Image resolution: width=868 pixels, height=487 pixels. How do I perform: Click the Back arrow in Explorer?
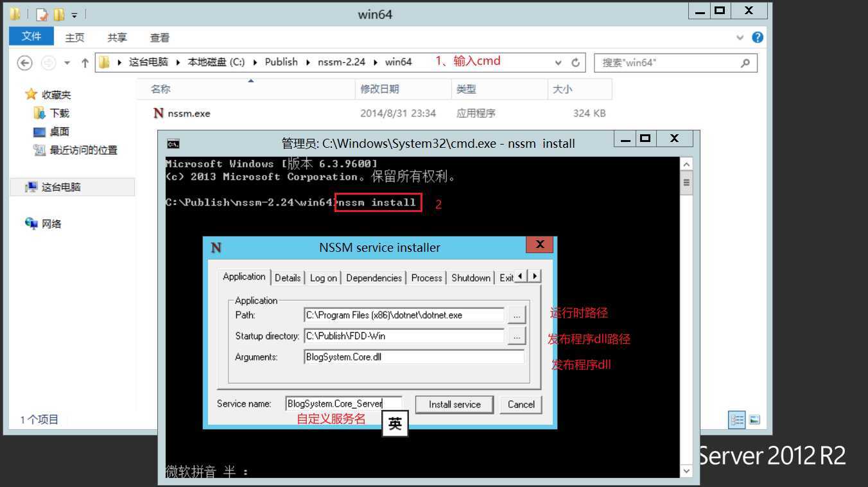pos(24,62)
